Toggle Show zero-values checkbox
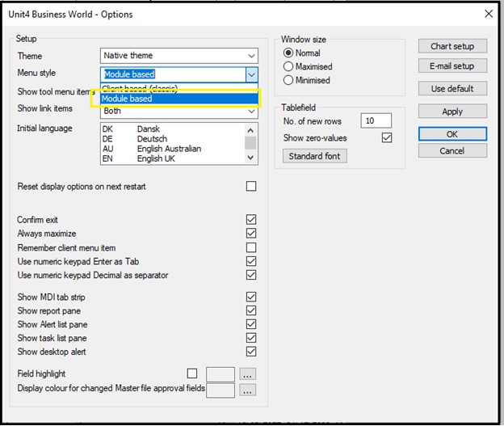This screenshot has width=504, height=426. 387,138
